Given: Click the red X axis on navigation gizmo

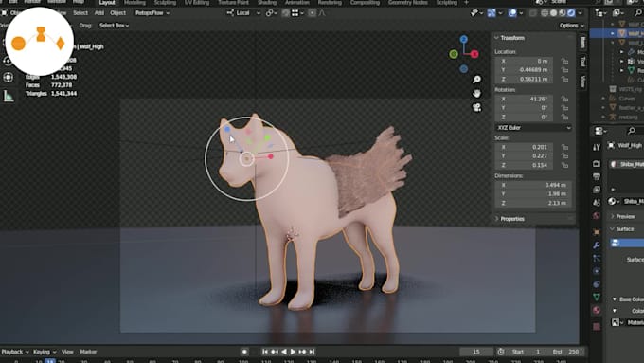Looking at the screenshot, I should pyautogui.click(x=474, y=54).
